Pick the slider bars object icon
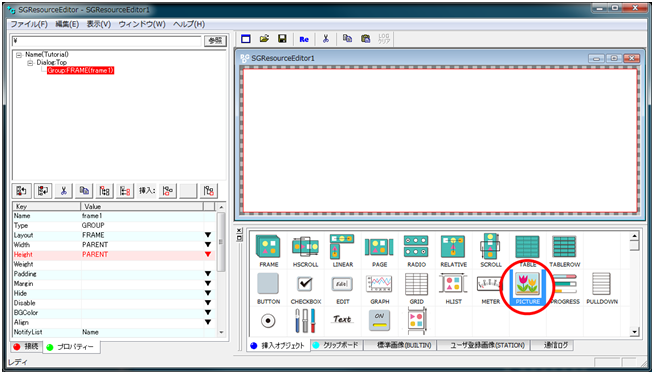The height and width of the screenshot is (374, 654). pos(305,321)
